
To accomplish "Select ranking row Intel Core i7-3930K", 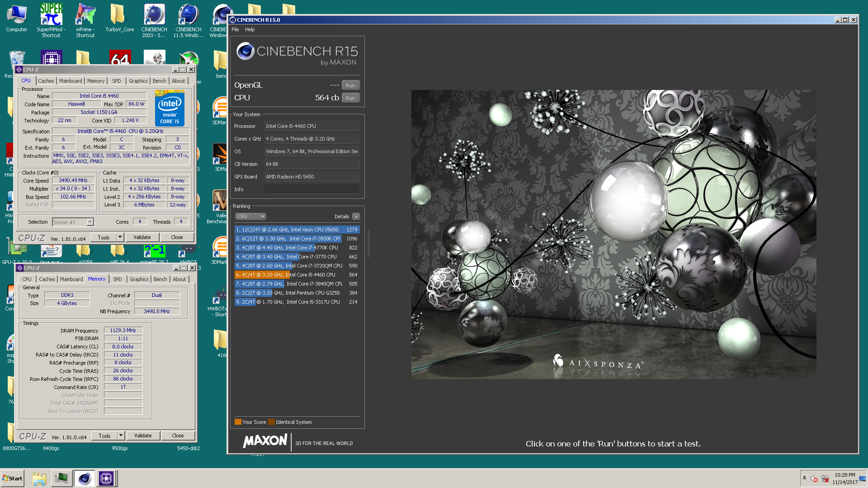I will click(297, 239).
